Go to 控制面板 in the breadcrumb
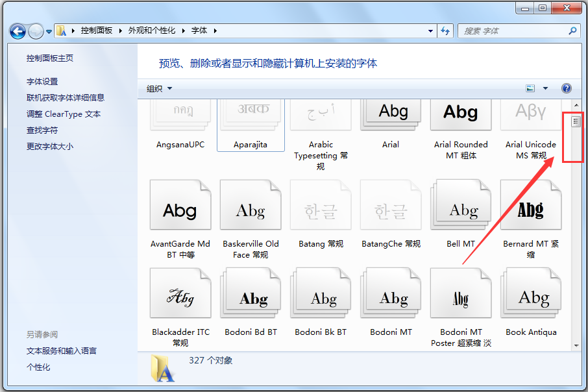 tap(96, 31)
